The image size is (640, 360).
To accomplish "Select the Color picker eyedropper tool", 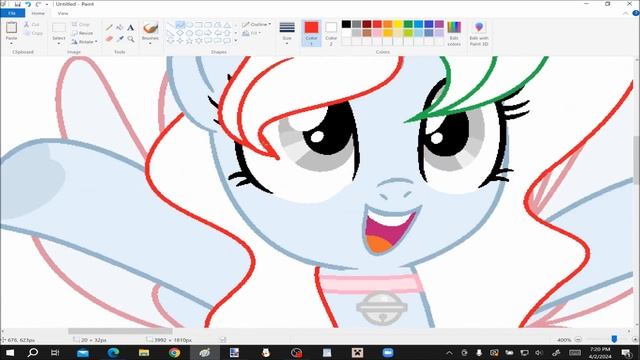I will point(120,39).
